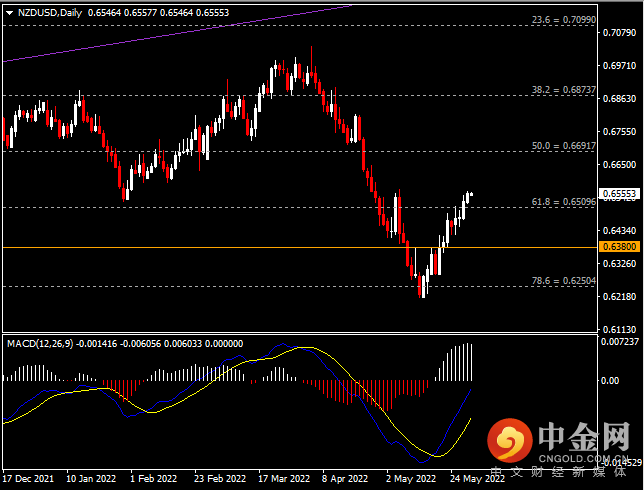Click the 38.2 = 0.68737 Fibonacci label
The image size is (644, 490).
coord(563,89)
